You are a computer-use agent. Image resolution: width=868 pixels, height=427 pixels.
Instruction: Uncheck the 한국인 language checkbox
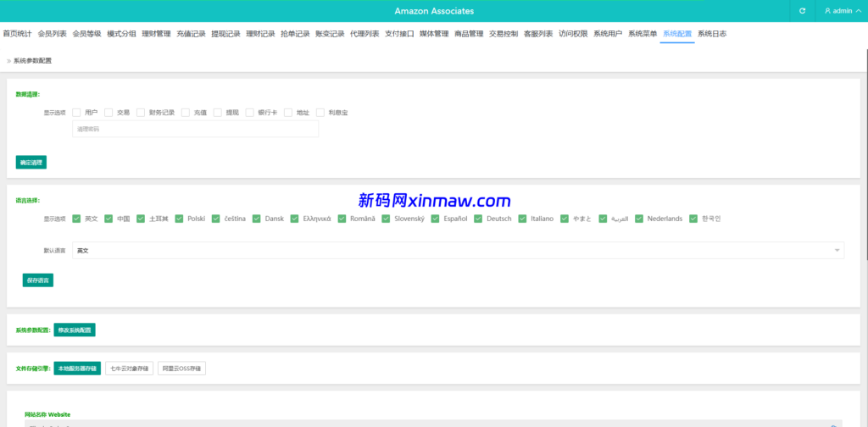[693, 219]
